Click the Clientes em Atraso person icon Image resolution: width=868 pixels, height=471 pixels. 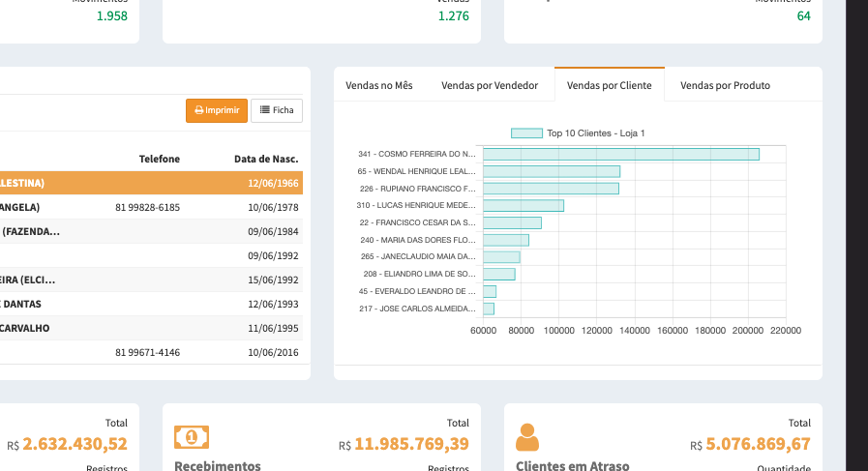(527, 437)
